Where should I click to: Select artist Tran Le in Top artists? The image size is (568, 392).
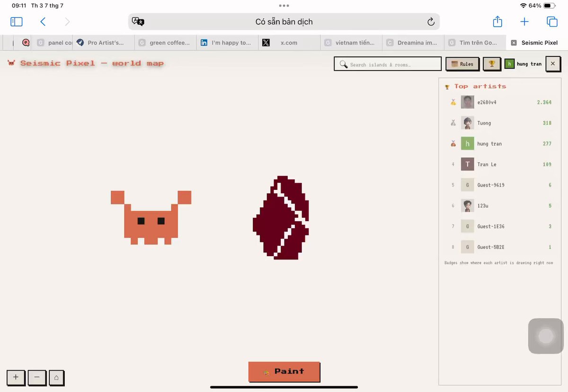(501, 164)
